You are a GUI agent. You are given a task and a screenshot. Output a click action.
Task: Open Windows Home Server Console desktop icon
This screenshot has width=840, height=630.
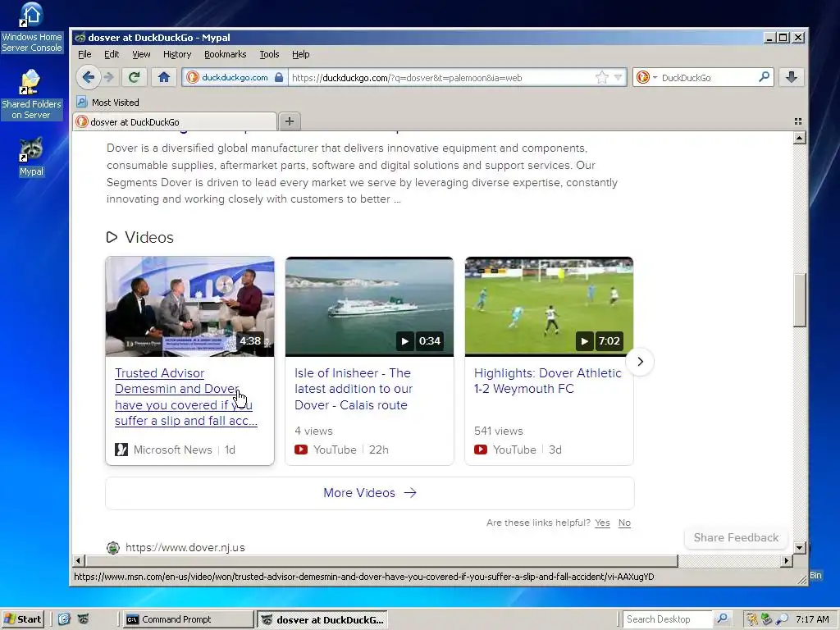pyautogui.click(x=32, y=28)
